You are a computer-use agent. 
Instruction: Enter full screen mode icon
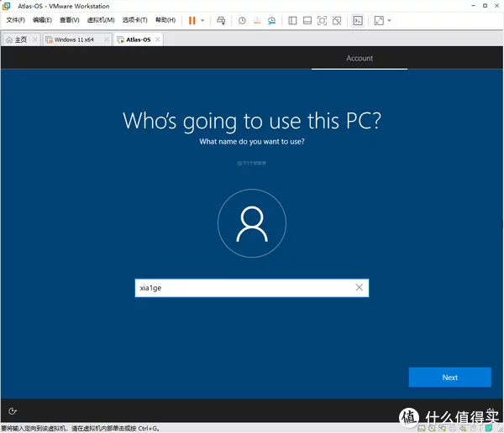tap(322, 20)
